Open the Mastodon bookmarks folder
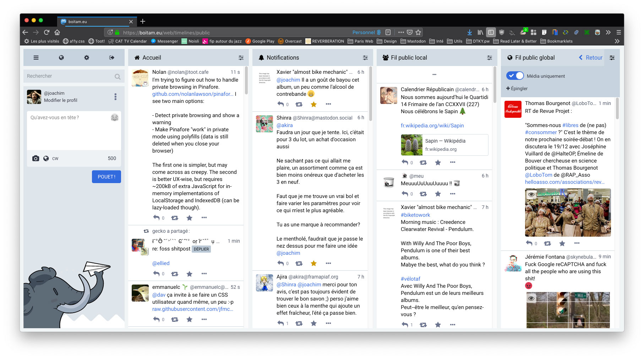The height and width of the screenshot is (358, 644). 413,41
